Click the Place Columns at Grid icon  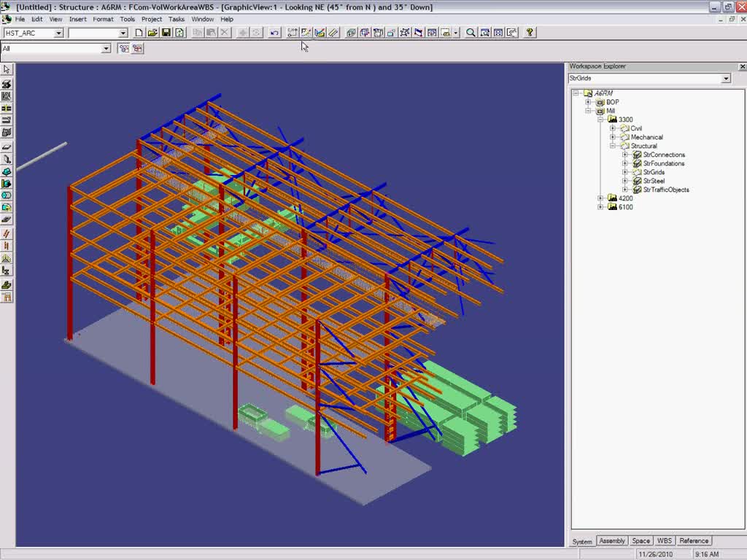pos(7,96)
